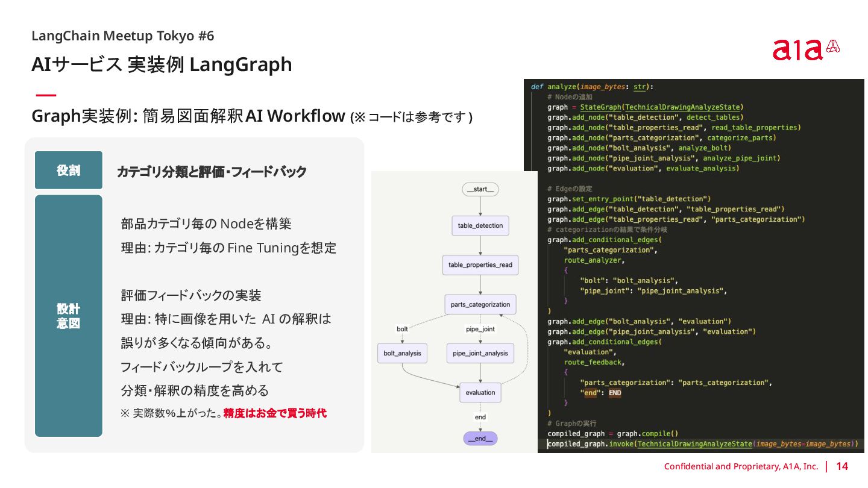Click the line '分類・解釈の精度を高める'
868x488 pixels.
pos(195,390)
